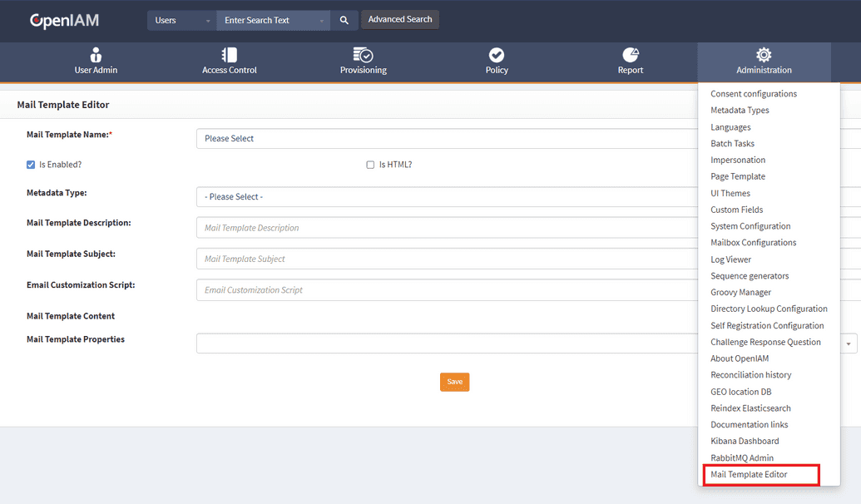Enable the Is HTML option
This screenshot has height=504, width=861.
click(x=370, y=164)
